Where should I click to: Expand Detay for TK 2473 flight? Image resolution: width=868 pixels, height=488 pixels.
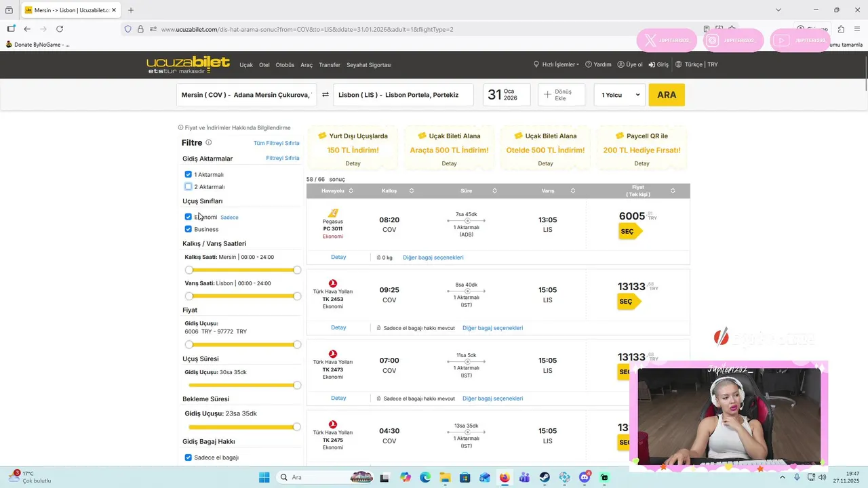pyautogui.click(x=338, y=398)
